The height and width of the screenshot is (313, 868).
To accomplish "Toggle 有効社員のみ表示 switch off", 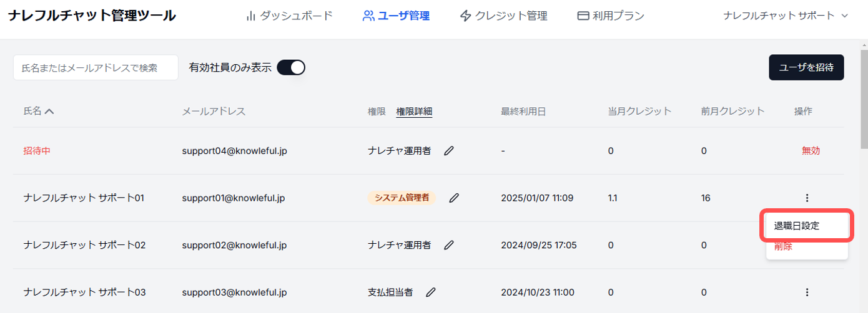I will coord(290,67).
